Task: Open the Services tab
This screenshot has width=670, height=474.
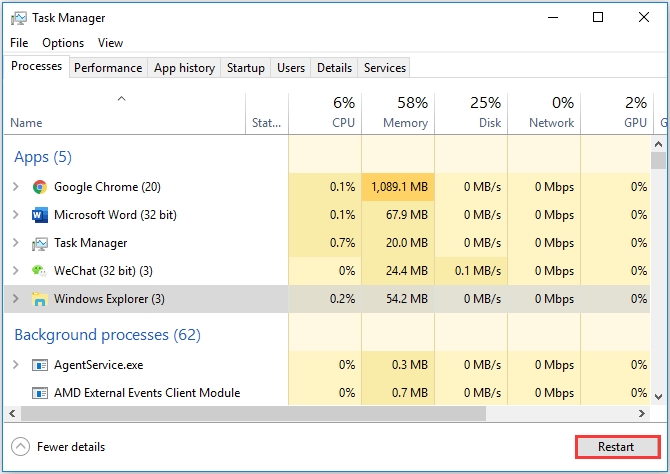Action: [x=385, y=68]
